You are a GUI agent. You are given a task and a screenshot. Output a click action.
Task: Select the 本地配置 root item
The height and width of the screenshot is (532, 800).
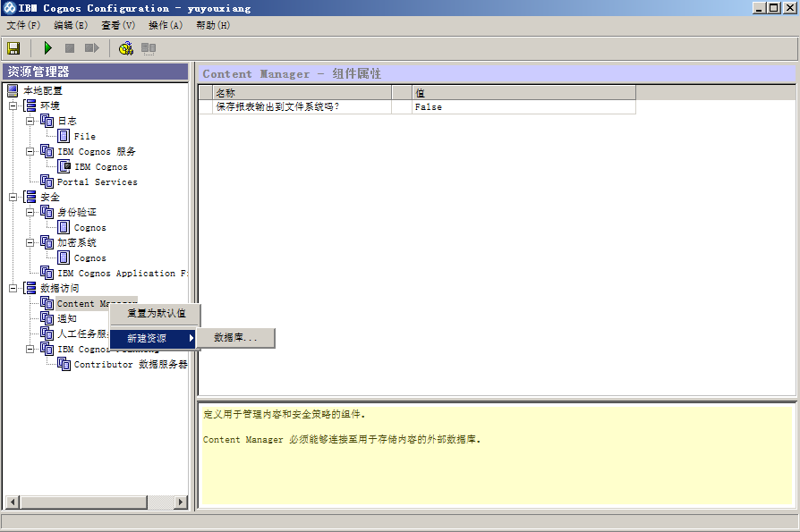[x=43, y=90]
